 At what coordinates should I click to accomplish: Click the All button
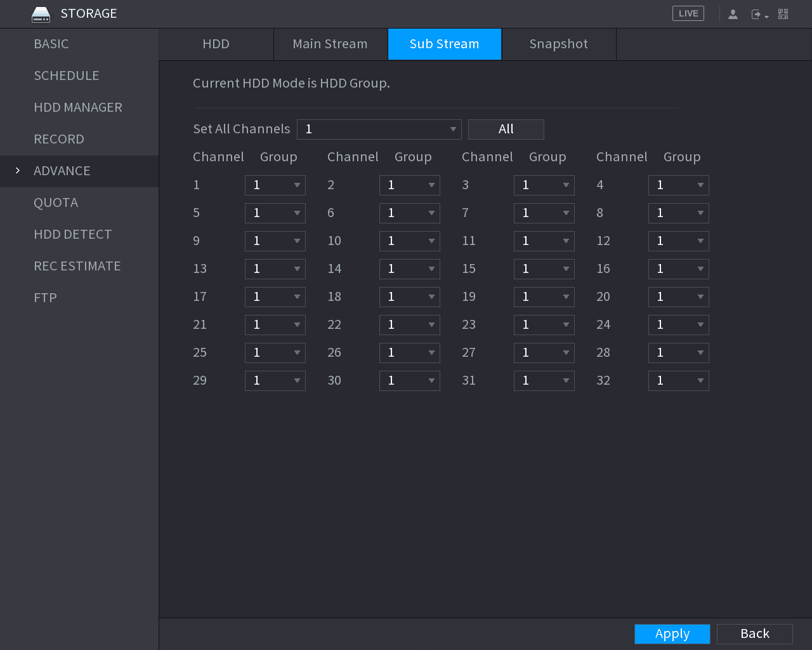tap(506, 129)
